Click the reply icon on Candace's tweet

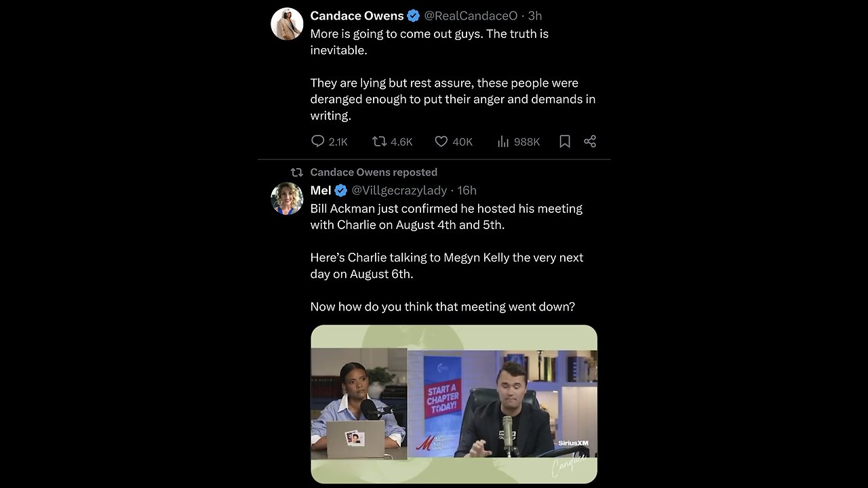click(x=317, y=141)
